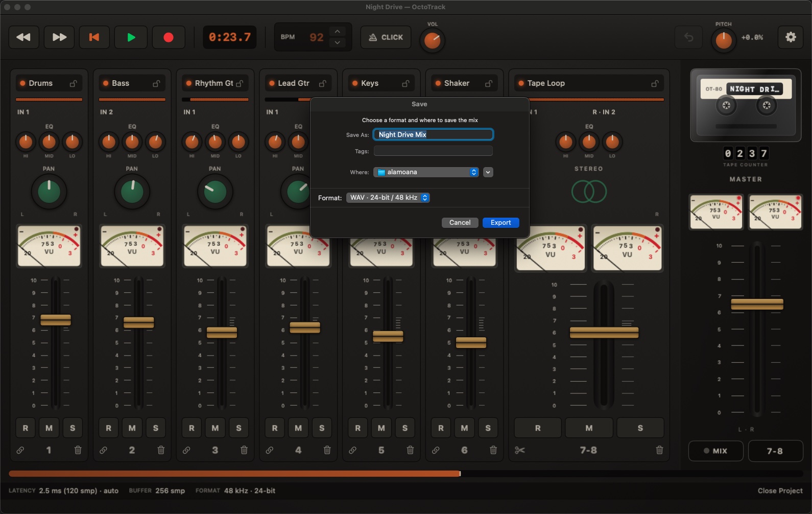
Task: Click the undo arrow icon
Action: (x=688, y=37)
